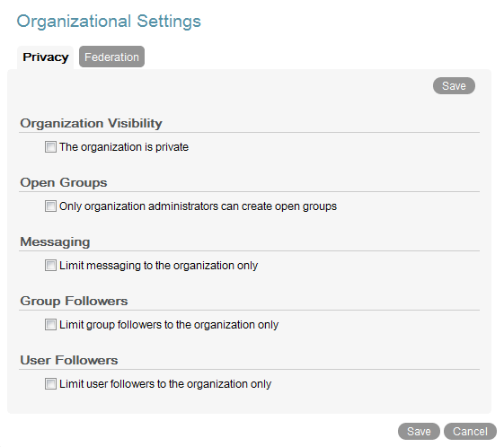Click the Save button inside the Privacy panel

pos(454,86)
